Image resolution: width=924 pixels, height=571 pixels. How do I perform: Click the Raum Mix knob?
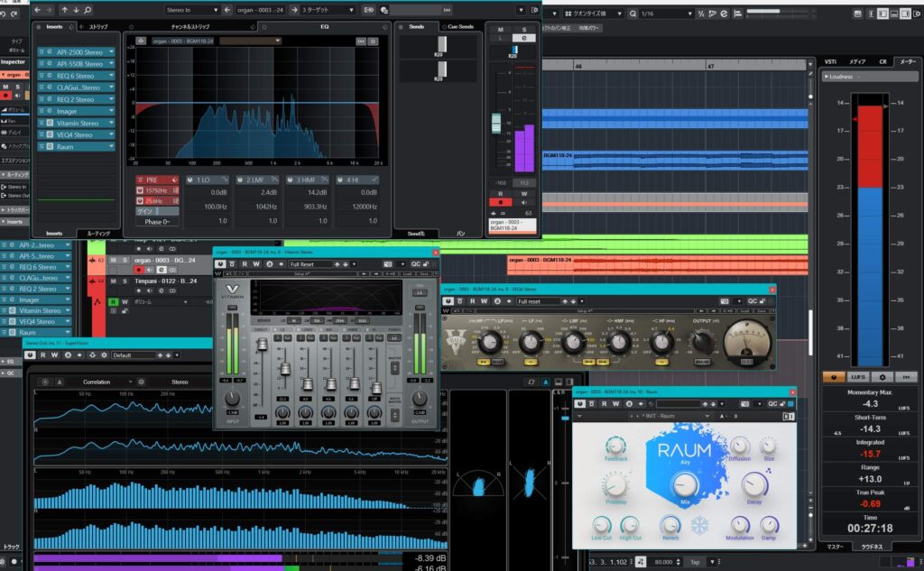(684, 487)
